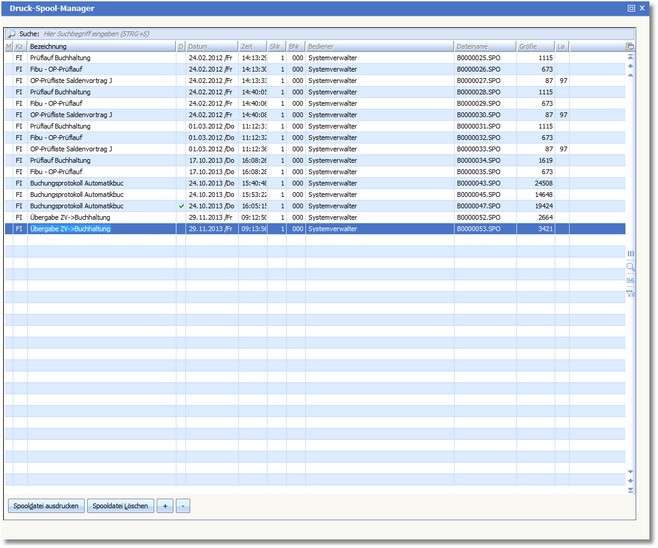This screenshot has width=658, height=548.
Task: Sort by the Bezeichnung column header
Action: [x=100, y=47]
